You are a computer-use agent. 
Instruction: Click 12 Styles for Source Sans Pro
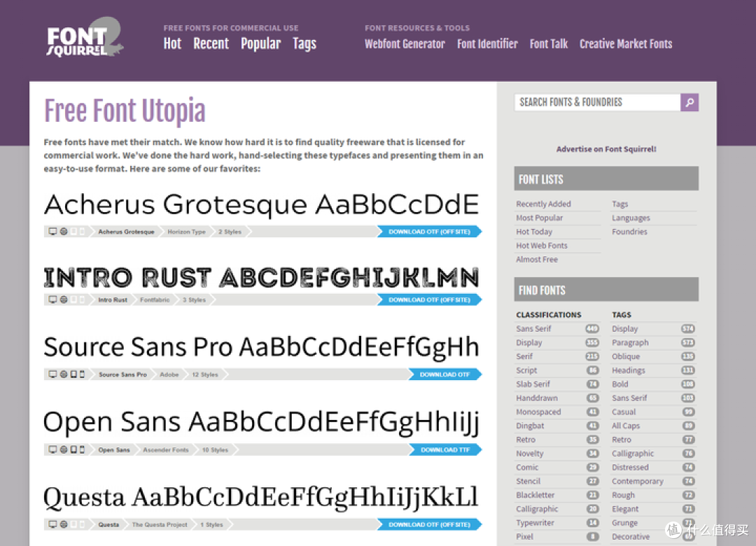tap(205, 374)
